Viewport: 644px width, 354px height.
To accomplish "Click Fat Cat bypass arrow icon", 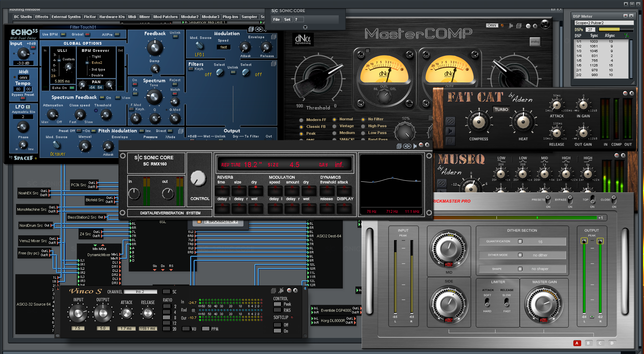I will (450, 131).
